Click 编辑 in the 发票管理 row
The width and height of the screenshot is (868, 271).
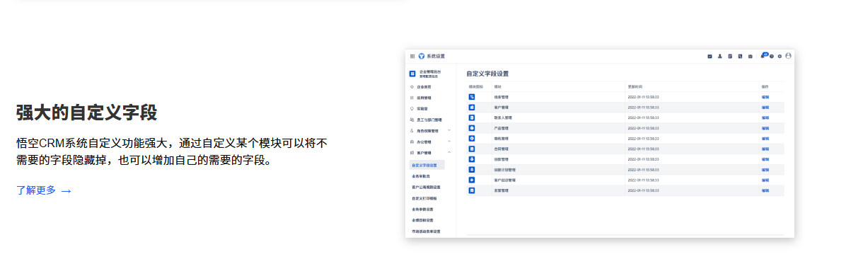765,190
